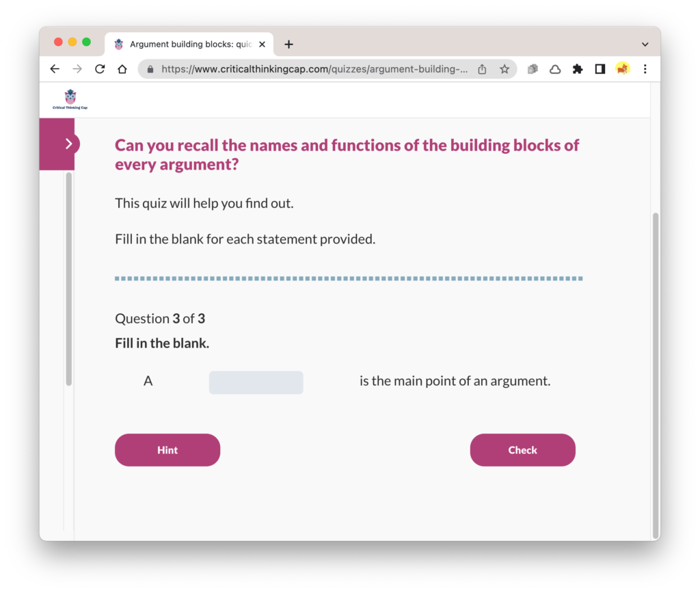Screen dimensions: 700x593
Task: Select the Argument building blocks tab
Action: coord(189,44)
